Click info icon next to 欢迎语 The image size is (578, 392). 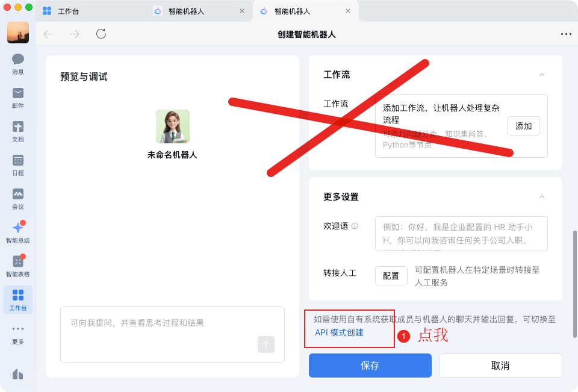355,226
